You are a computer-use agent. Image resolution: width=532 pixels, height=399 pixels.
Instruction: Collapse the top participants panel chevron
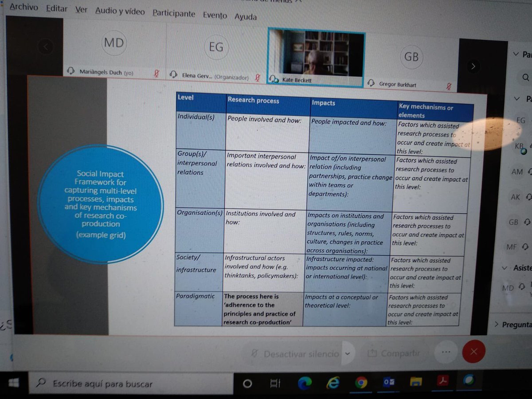pos(516,54)
